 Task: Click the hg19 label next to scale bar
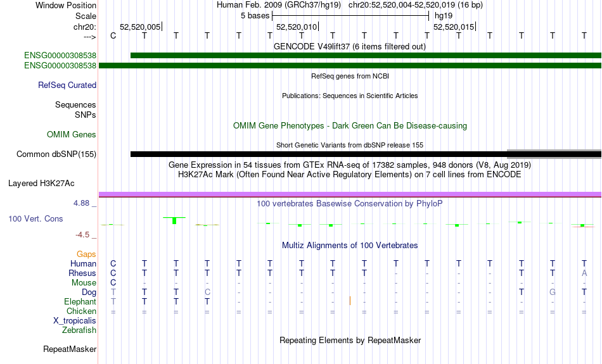pos(444,16)
